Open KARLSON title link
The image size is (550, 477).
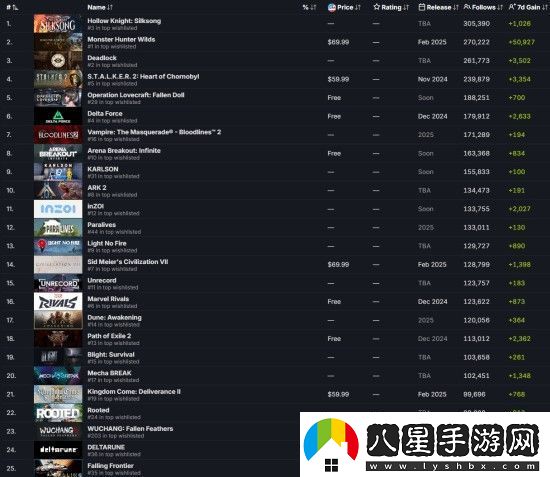click(103, 169)
